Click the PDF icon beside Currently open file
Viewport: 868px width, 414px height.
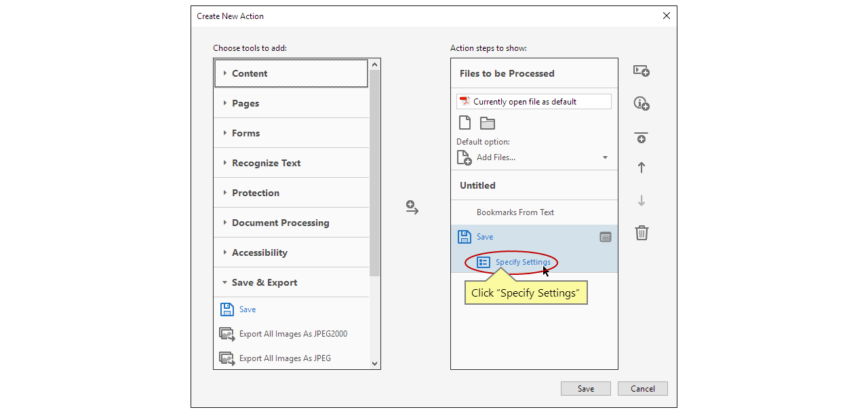pyautogui.click(x=465, y=102)
